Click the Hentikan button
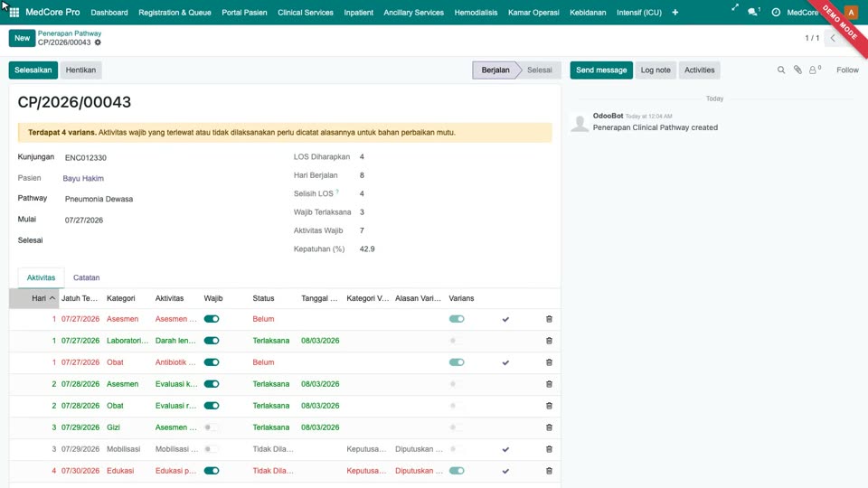This screenshot has width=868, height=488. tap(80, 70)
